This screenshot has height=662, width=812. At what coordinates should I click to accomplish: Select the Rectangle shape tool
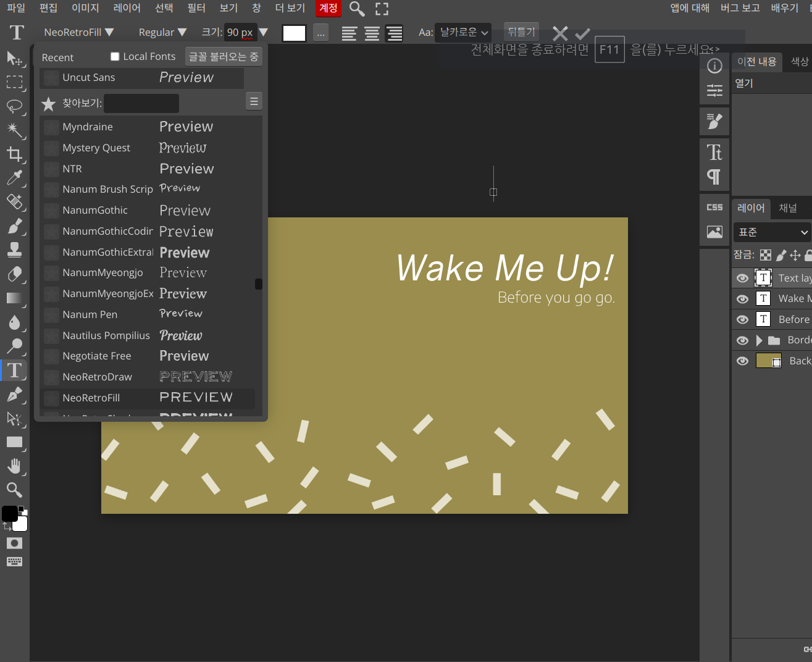click(14, 442)
